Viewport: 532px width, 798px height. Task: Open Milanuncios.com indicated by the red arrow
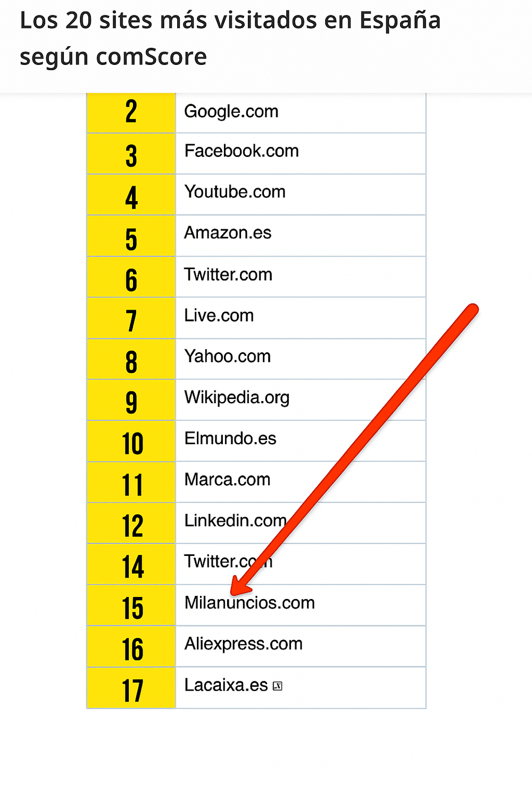(250, 603)
